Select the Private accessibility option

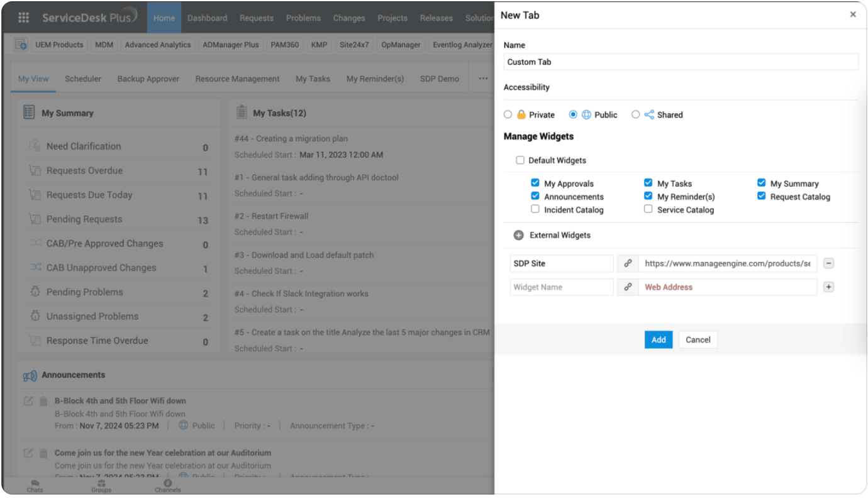click(x=508, y=115)
